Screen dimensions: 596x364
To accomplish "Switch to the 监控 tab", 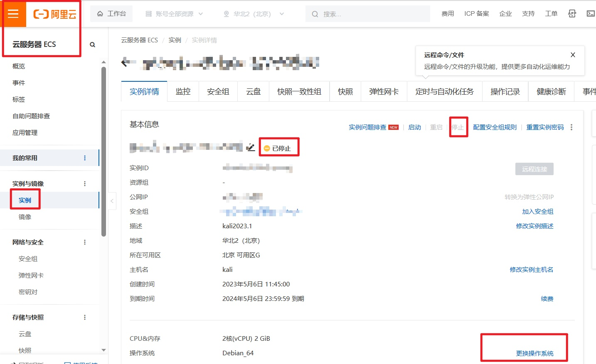I will 183,92.
